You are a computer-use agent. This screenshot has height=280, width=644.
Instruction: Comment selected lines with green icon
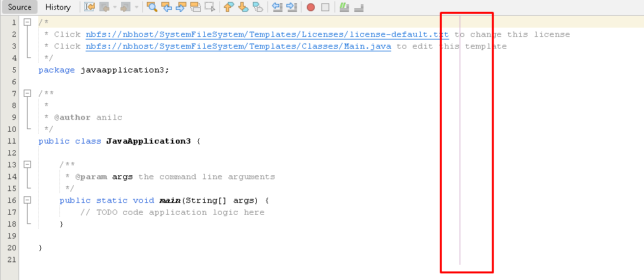pyautogui.click(x=344, y=7)
